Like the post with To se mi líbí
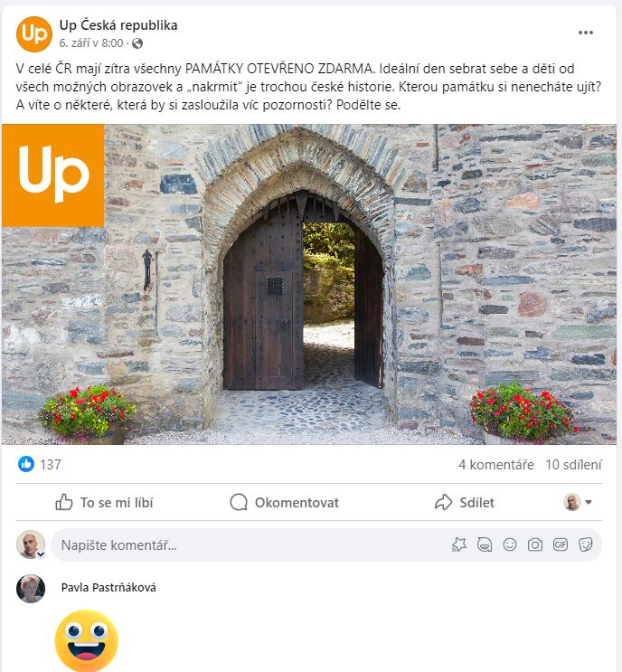Viewport: 622px width, 672px height. [104, 502]
